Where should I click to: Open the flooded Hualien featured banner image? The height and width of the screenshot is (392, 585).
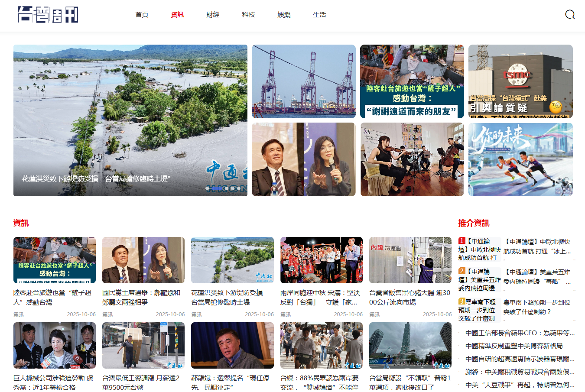130,120
